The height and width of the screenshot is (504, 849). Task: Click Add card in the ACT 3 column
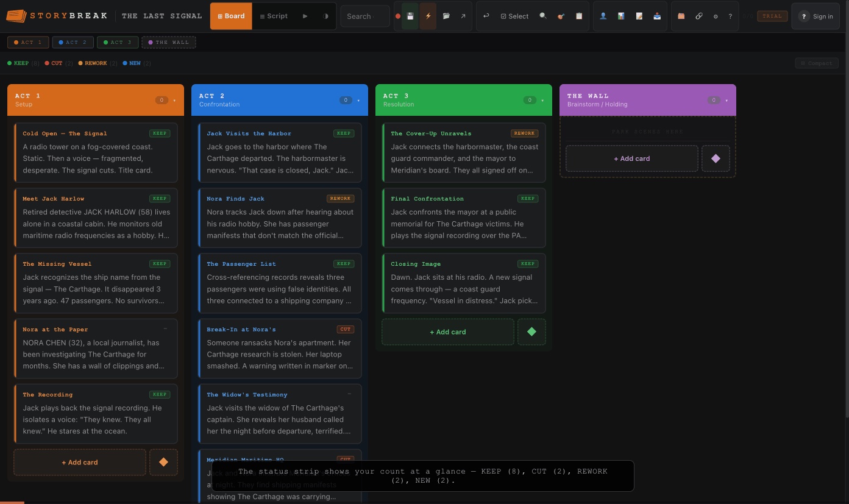tap(447, 332)
